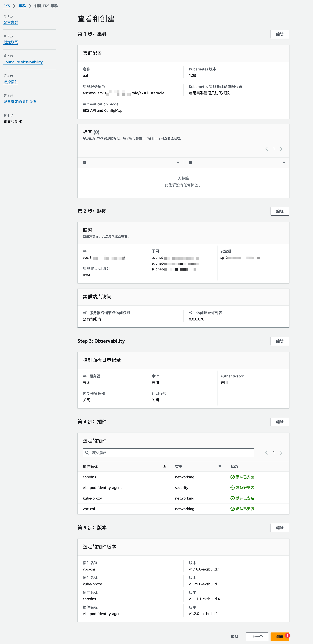Screen dimensions: 313x644
Task: Edit step 2 联网 settings
Action: 280,211
